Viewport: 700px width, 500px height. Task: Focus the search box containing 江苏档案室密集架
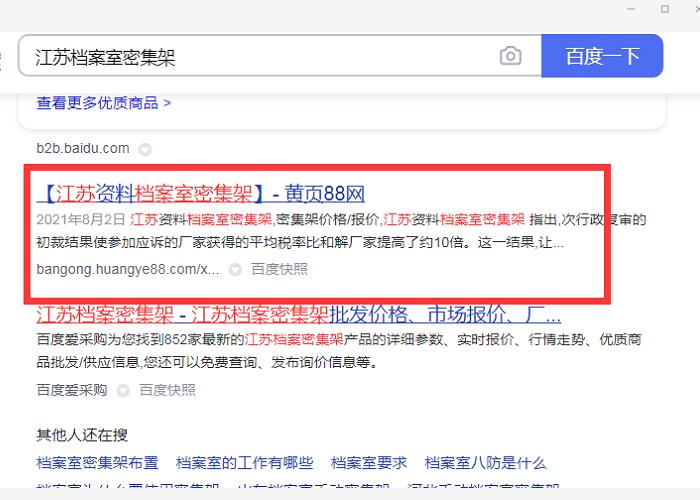tap(279, 56)
